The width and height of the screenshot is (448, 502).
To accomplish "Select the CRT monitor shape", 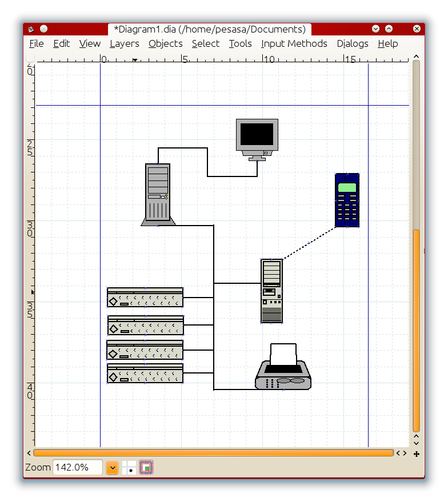I will 257,139.
